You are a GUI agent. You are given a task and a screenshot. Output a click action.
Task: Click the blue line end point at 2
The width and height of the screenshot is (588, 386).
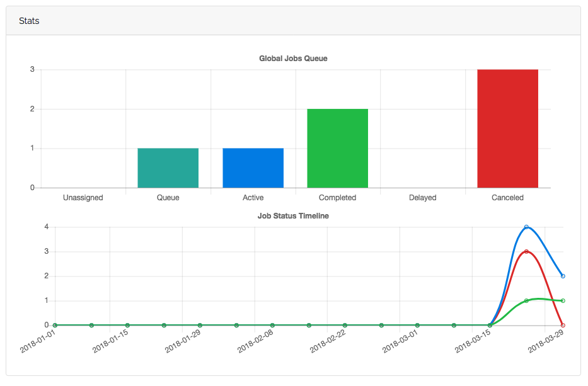click(563, 276)
